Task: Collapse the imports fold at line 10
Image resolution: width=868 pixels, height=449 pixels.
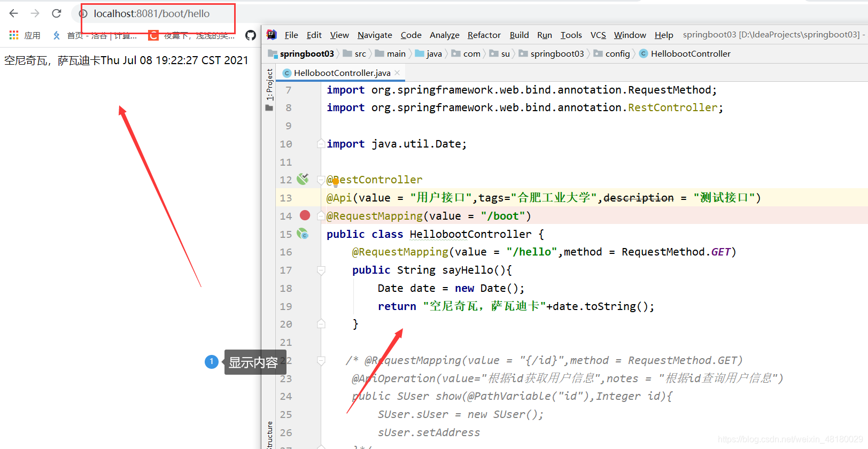Action: [x=321, y=143]
